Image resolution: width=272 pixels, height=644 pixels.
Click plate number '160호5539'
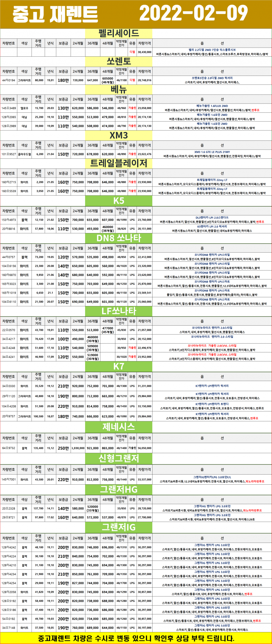click(9, 191)
